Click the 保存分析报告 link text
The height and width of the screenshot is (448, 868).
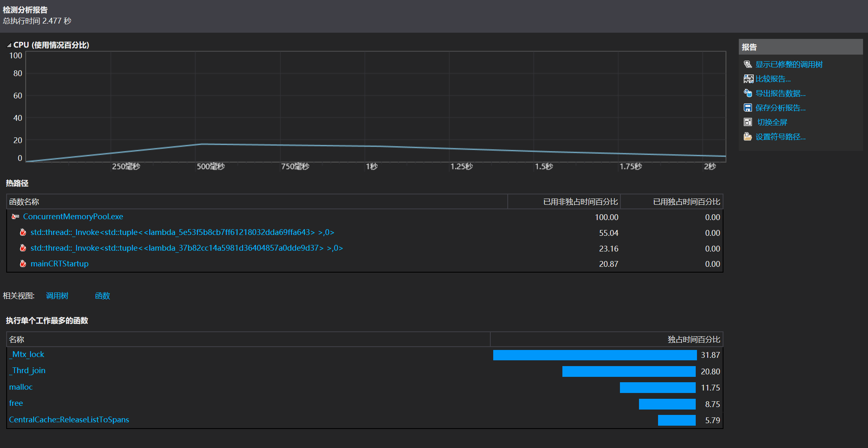[780, 108]
